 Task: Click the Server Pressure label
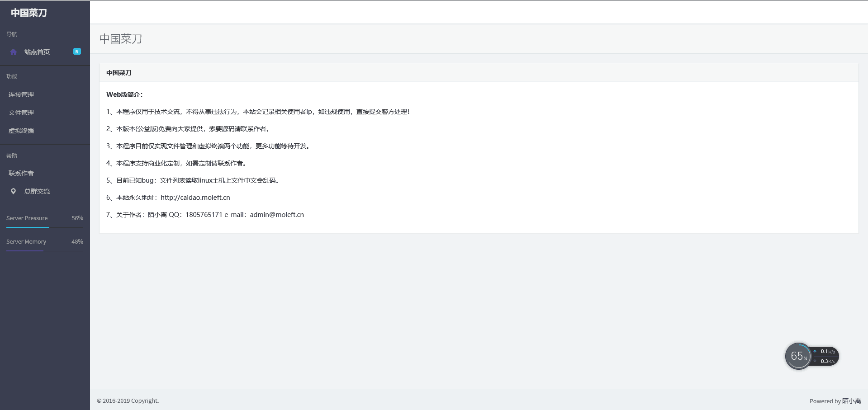point(27,218)
